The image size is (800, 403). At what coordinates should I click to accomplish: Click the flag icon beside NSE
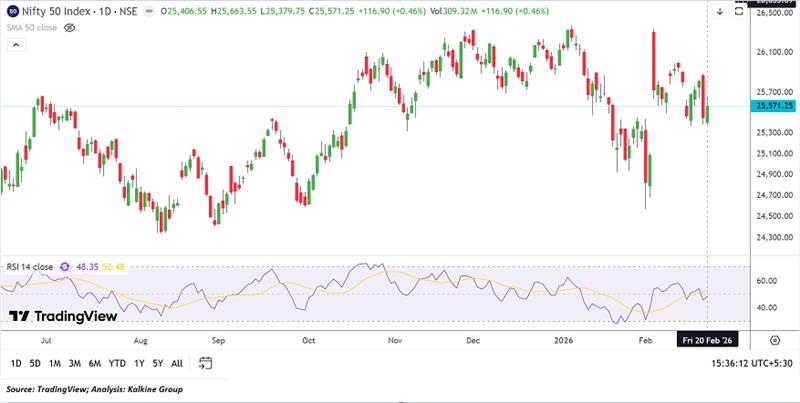tap(147, 12)
